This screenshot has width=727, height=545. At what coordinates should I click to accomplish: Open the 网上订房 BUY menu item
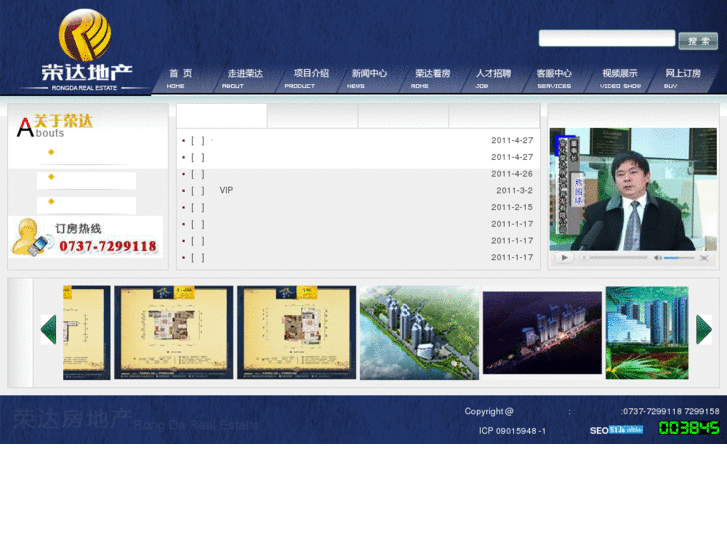tap(683, 78)
